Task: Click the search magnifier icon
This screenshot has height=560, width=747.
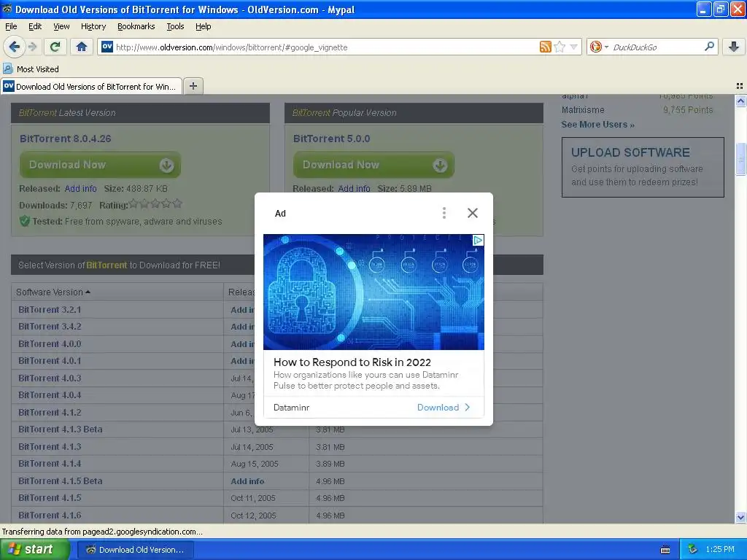Action: click(709, 47)
